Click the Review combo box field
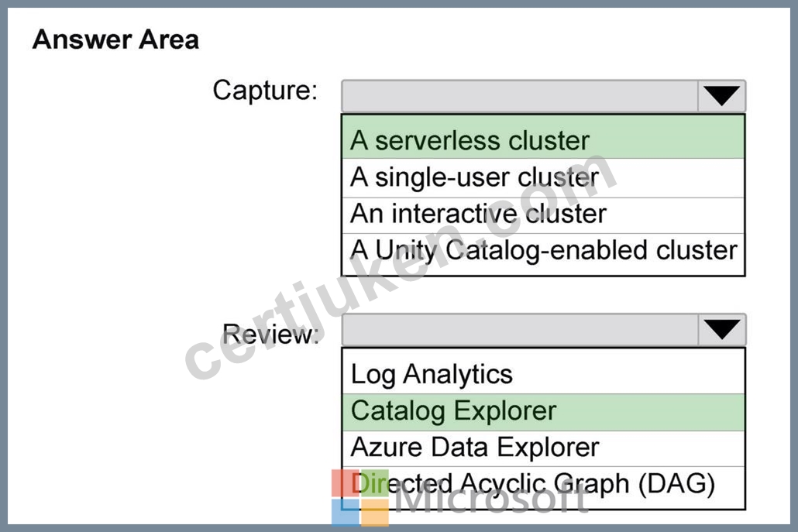 tap(544, 330)
